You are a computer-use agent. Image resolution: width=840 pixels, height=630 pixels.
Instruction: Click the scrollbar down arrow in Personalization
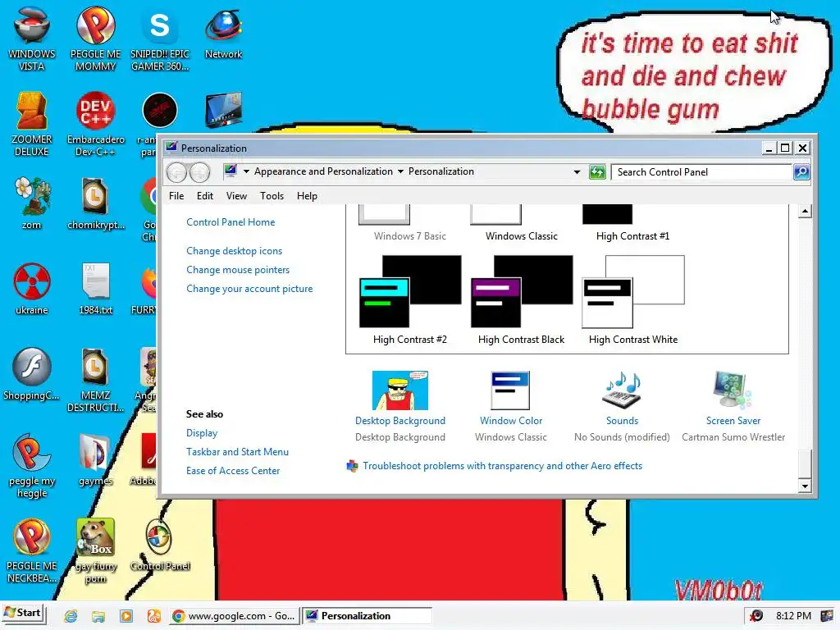pyautogui.click(x=805, y=486)
